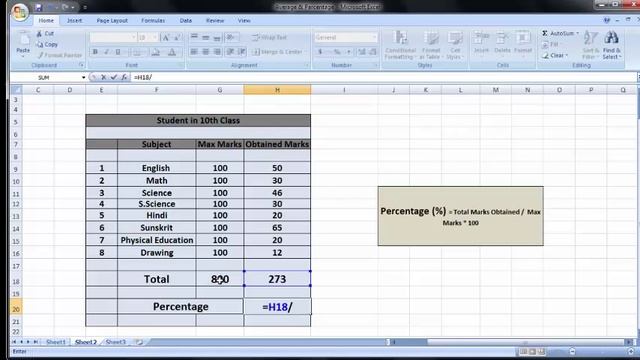The width and height of the screenshot is (640, 360).
Task: Open the font size dropdown
Action: (155, 38)
